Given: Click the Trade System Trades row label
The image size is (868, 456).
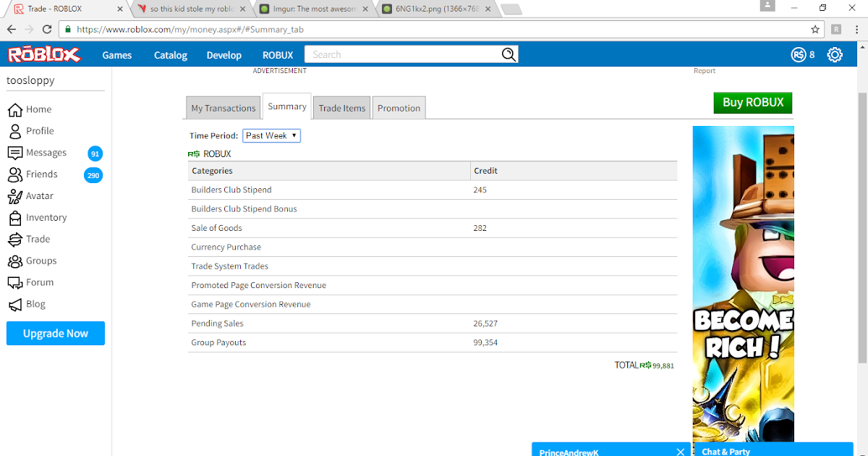Looking at the screenshot, I should coord(230,266).
